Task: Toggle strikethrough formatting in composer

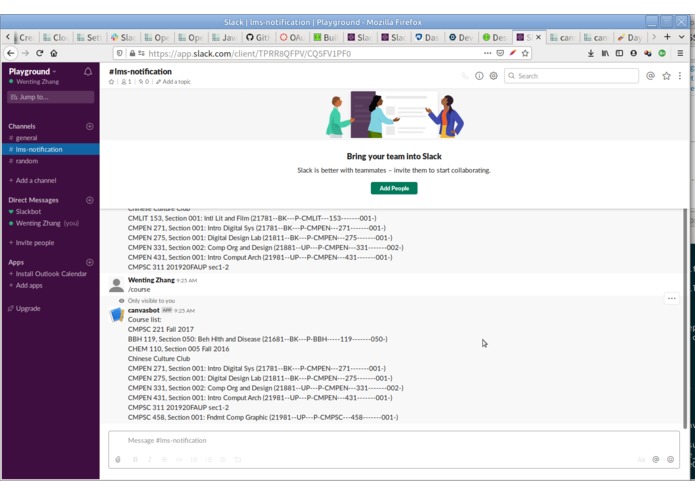Action: (x=164, y=459)
